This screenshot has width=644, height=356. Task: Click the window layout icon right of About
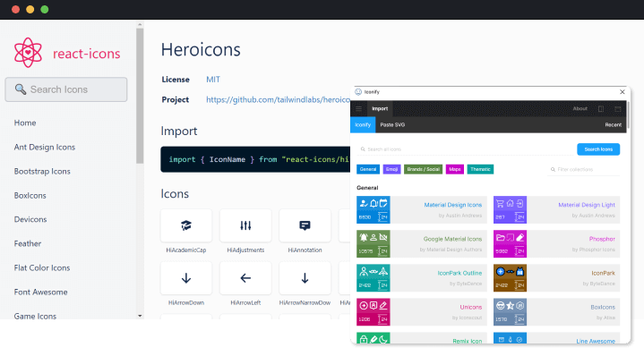618,109
